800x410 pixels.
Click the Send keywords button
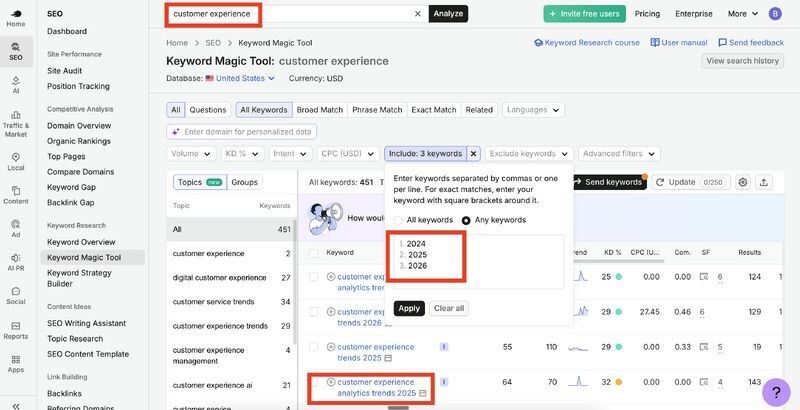(x=610, y=182)
